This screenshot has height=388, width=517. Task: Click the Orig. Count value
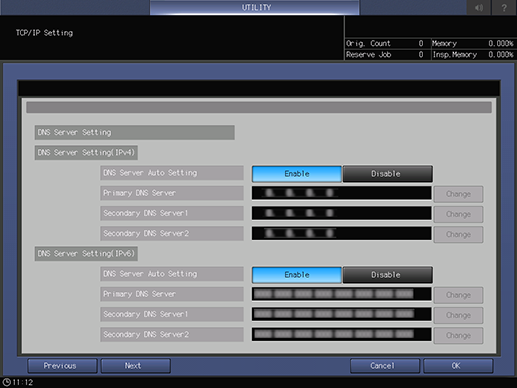coord(421,44)
